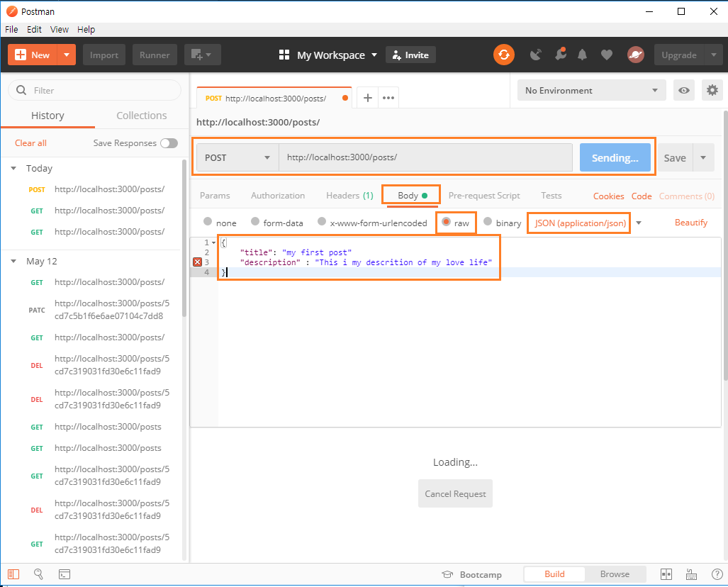Select the none body type radio
728x587 pixels.
208,221
